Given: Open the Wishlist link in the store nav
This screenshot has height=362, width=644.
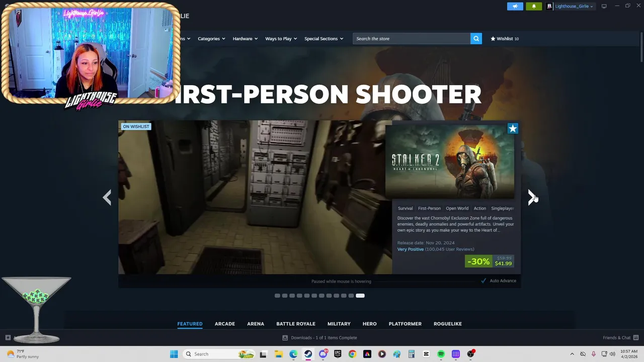Looking at the screenshot, I should pos(505,39).
